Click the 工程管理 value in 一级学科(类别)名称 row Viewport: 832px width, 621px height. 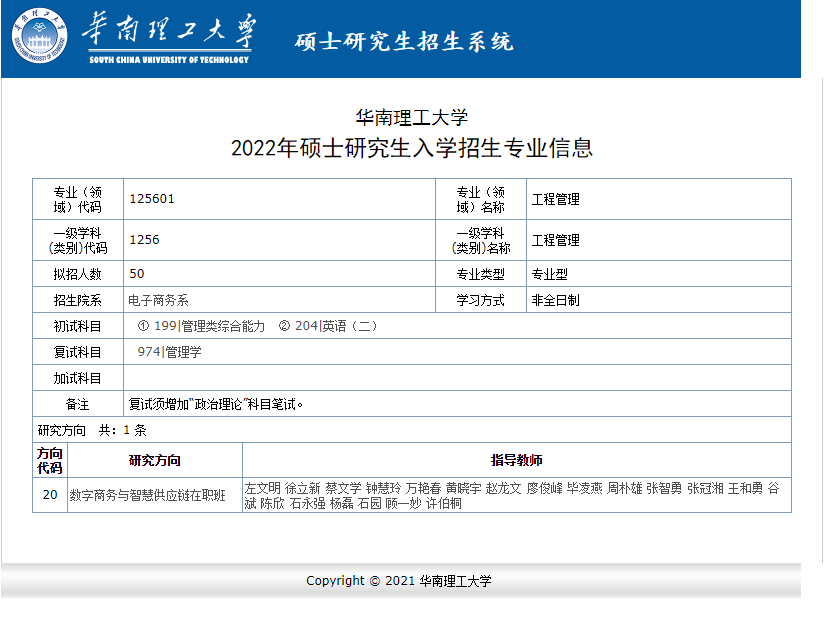556,240
